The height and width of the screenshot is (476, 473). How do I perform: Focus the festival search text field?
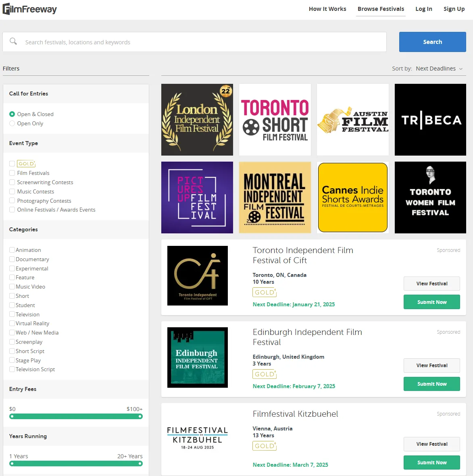tap(202, 42)
